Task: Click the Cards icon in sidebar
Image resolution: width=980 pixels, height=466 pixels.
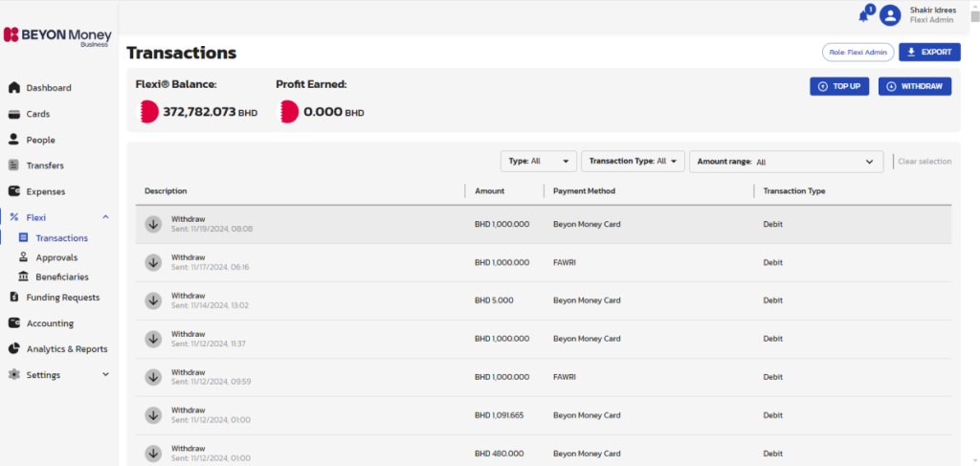Action: pyautogui.click(x=14, y=114)
